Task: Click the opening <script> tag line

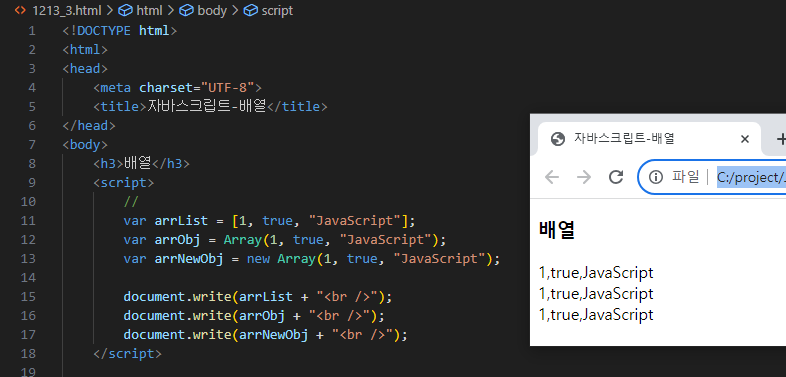Action: pos(124,182)
